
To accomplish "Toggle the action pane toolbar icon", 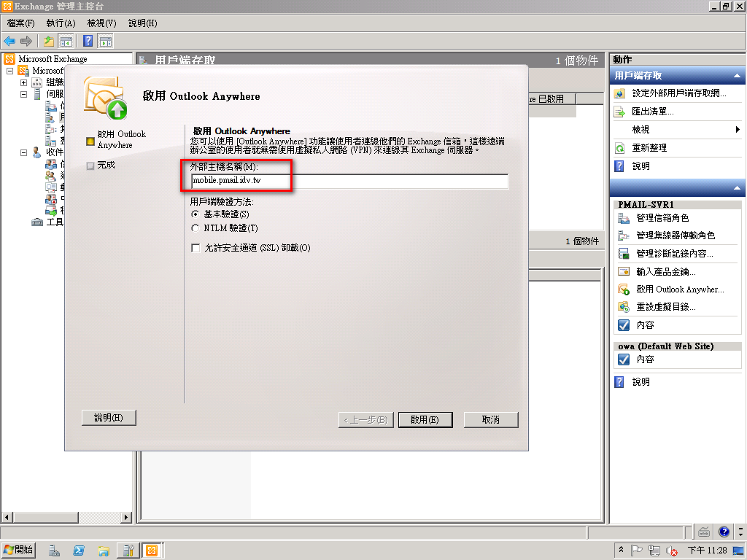I will coord(106,42).
